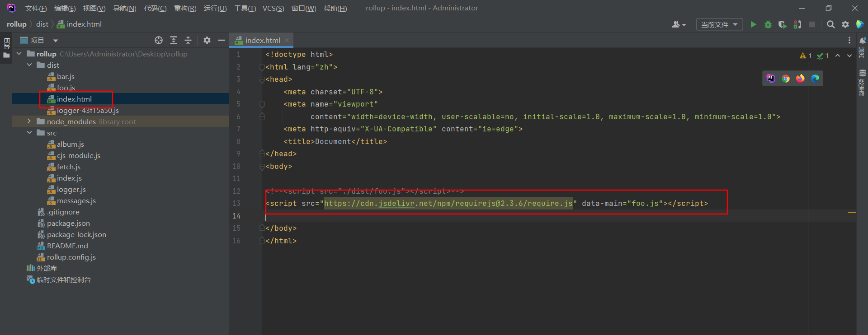Collapse the src folder
Screen dimensions: 868x335
(29, 133)
